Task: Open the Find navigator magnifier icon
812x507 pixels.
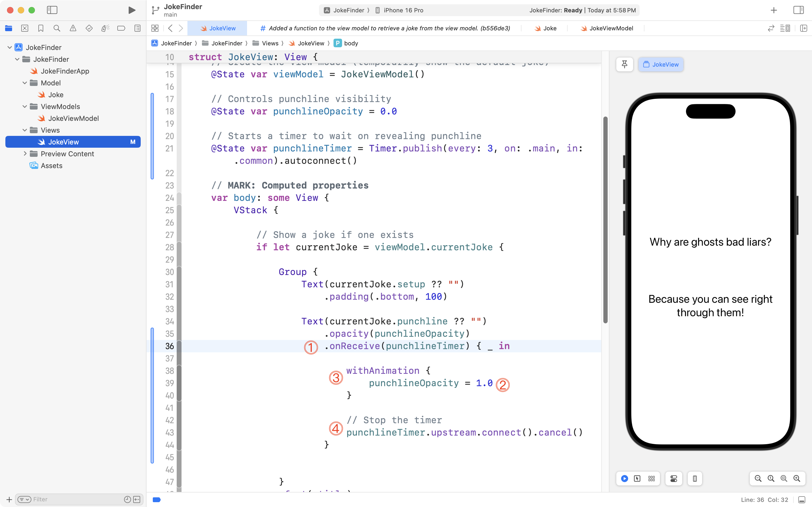Action: coord(57,28)
